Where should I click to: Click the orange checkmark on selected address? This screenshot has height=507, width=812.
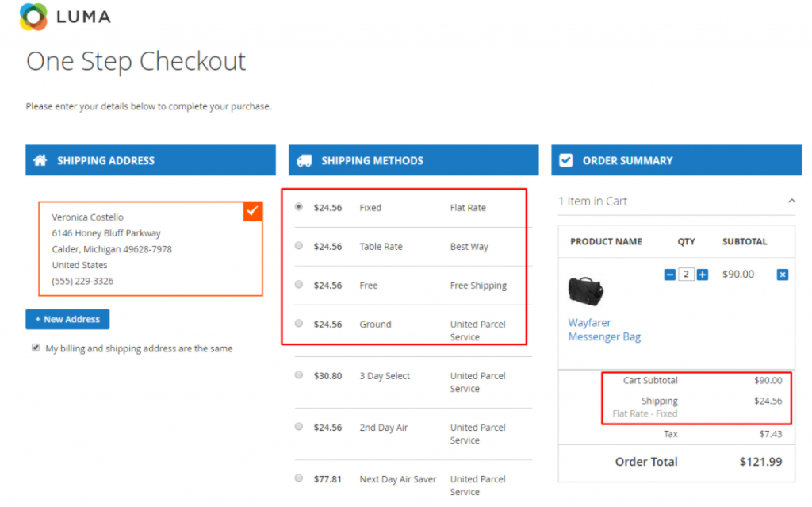tap(253, 211)
